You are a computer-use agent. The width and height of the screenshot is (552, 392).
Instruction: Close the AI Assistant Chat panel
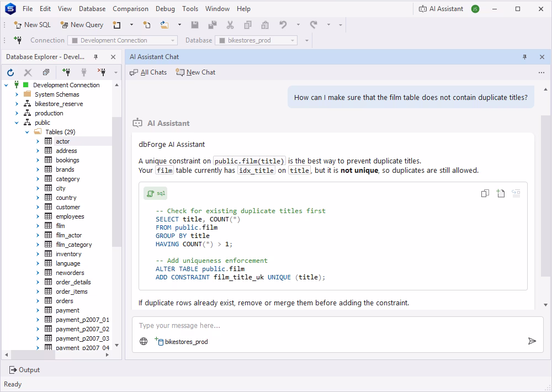click(x=542, y=57)
